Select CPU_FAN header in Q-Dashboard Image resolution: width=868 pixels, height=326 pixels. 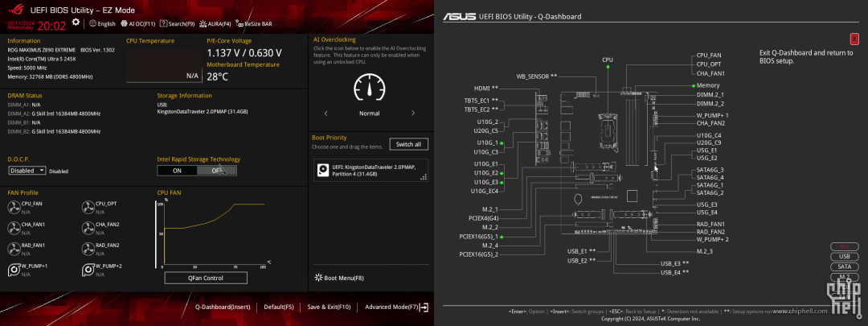(709, 56)
